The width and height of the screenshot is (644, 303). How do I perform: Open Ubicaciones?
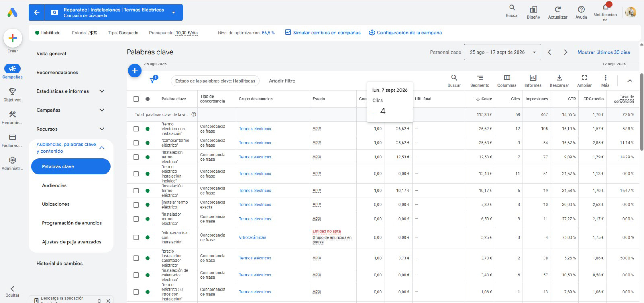(56, 204)
